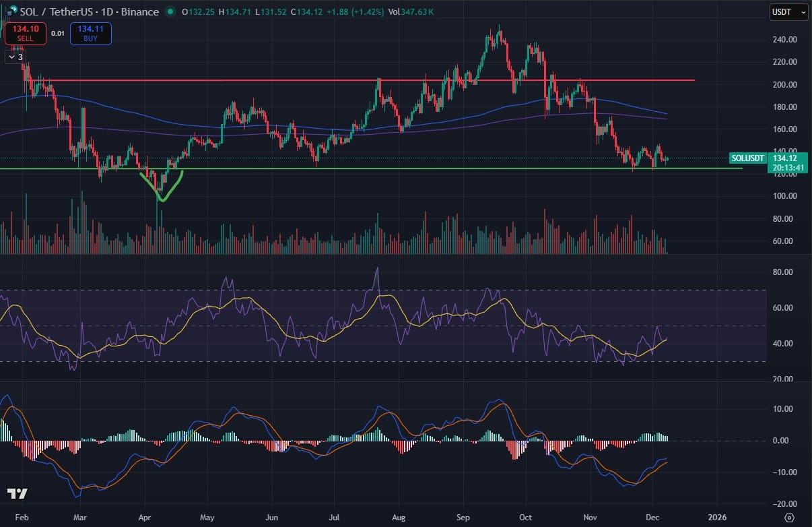The width and height of the screenshot is (812, 527).
Task: Open the USDT currency dropdown
Action: [x=788, y=12]
